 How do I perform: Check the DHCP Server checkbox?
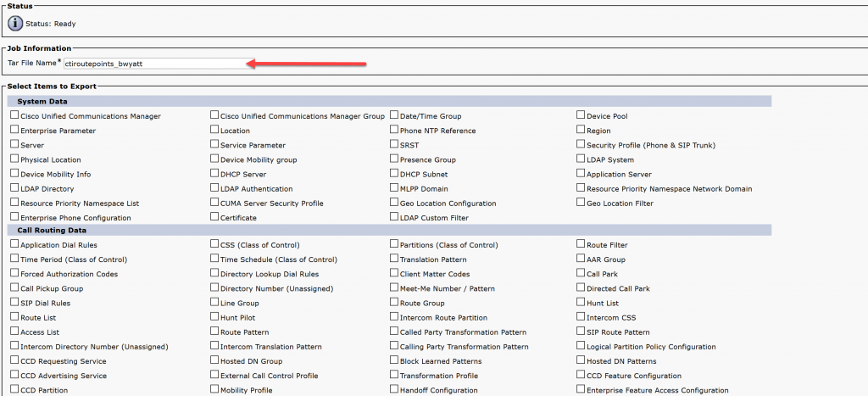[214, 173]
